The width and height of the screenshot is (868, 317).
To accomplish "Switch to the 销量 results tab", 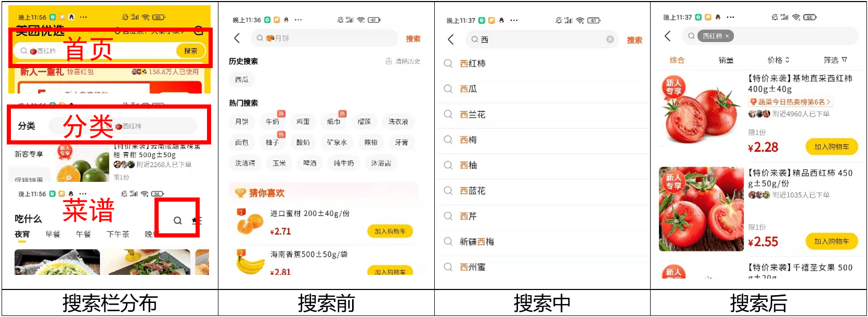I will click(x=726, y=60).
